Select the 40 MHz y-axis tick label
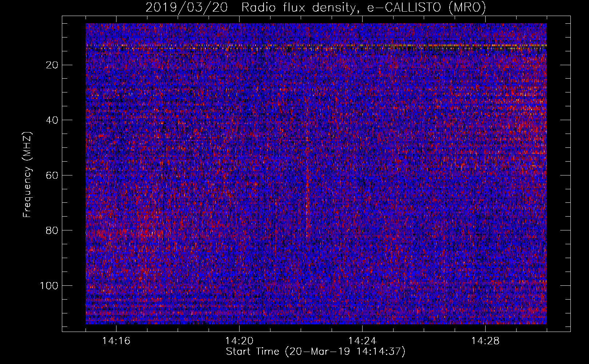This screenshot has width=589, height=364. [52, 120]
